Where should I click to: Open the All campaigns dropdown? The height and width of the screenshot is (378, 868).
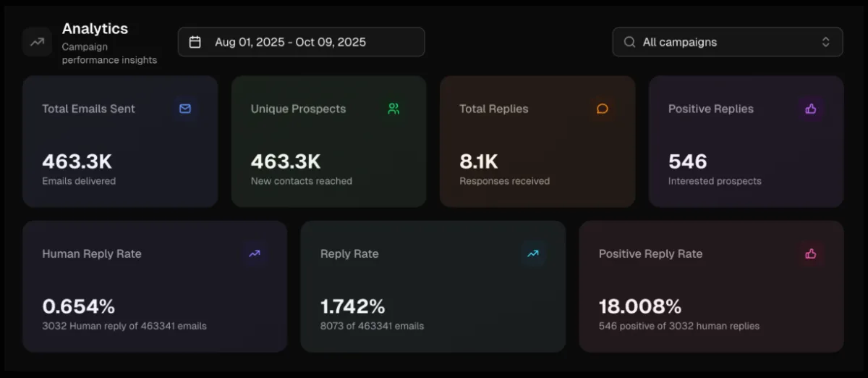[727, 42]
